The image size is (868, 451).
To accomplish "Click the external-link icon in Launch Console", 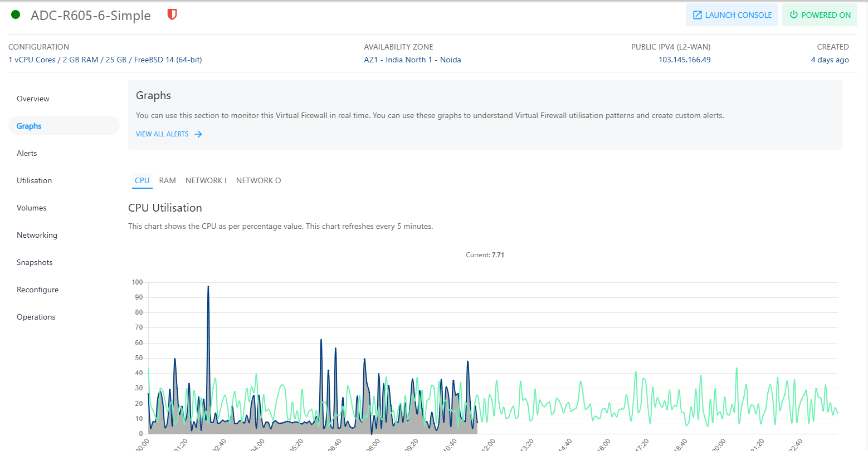I will click(x=697, y=15).
